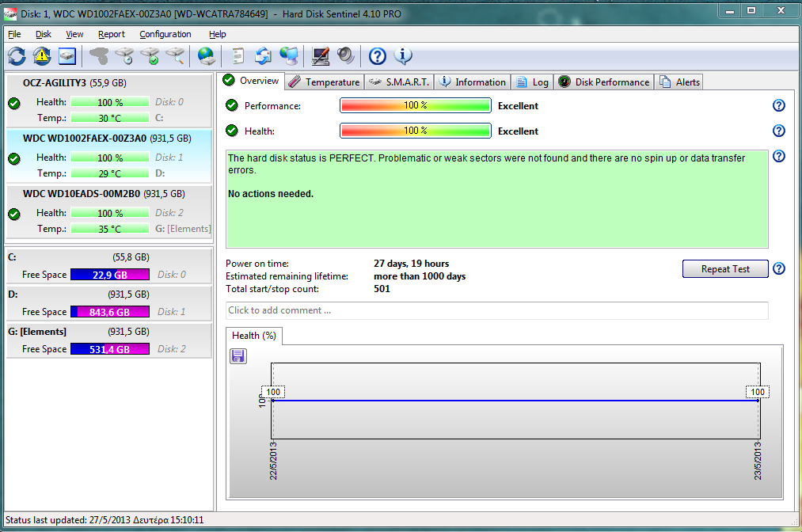Open the Configuration menu
The width and height of the screenshot is (802, 532).
pos(165,34)
